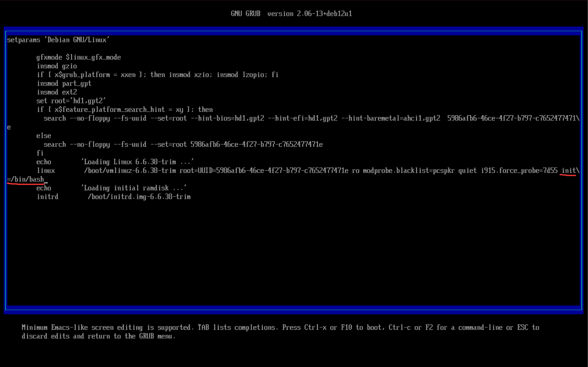Viewport: 588px width, 367px height.
Task: Click the setparams 'Debian GNU/Linux' line
Action: coord(58,40)
